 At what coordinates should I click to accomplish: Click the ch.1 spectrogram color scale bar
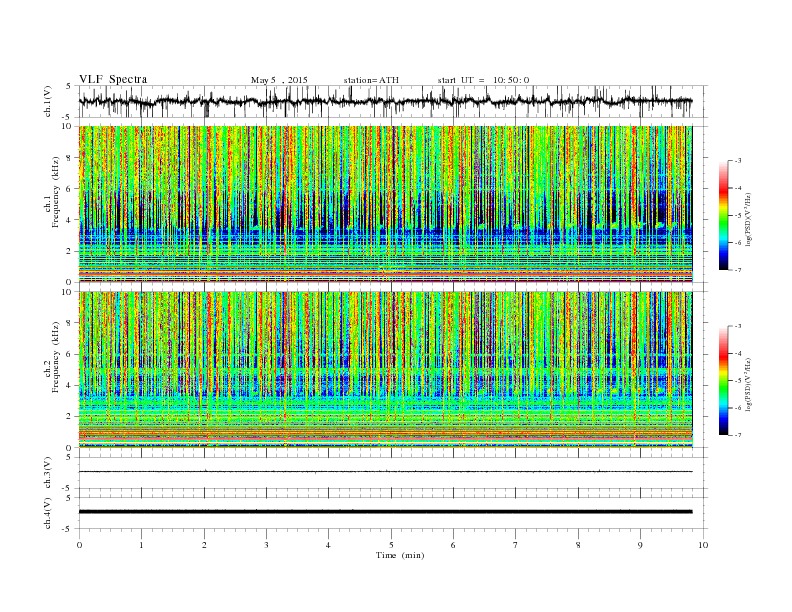point(723,216)
